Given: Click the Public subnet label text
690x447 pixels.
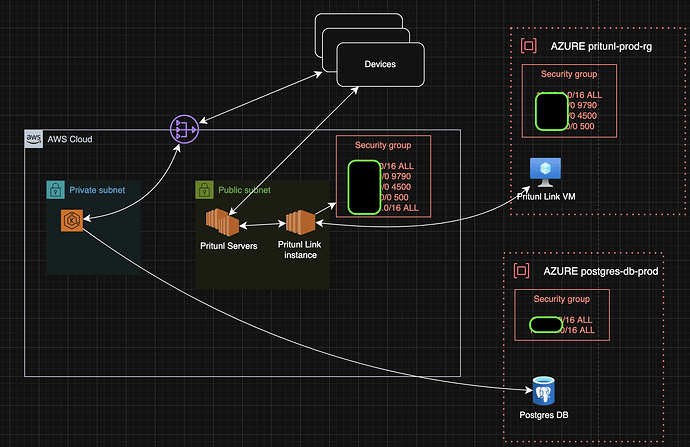Looking at the screenshot, I should pos(243,189).
